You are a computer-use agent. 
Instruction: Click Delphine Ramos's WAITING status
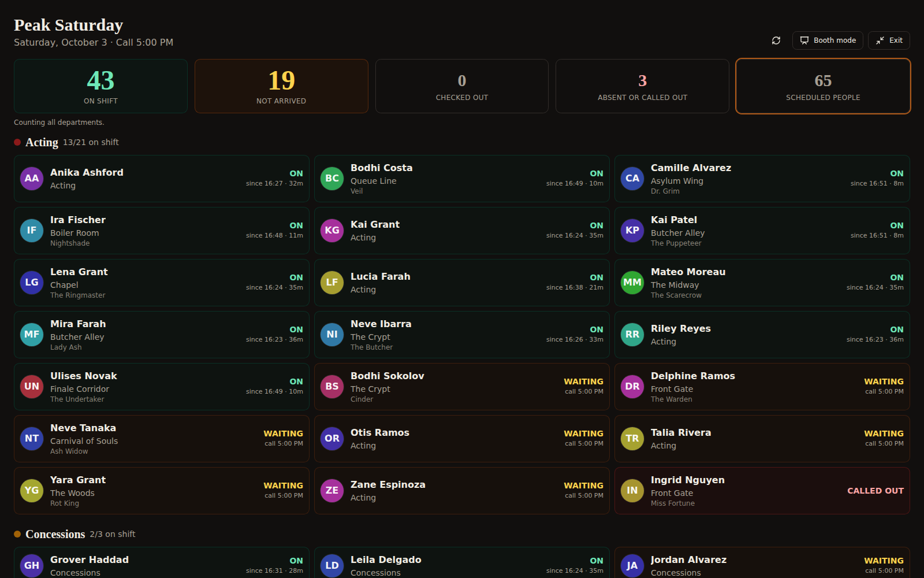coord(884,381)
